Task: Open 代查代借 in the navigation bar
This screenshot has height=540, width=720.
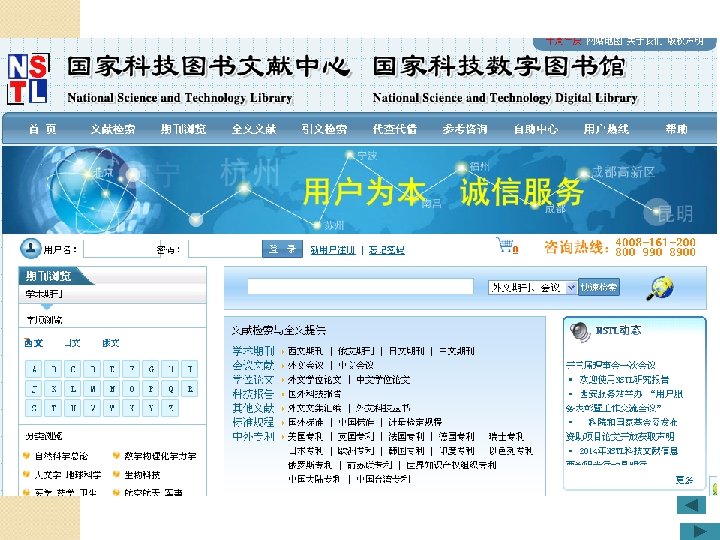Action: coord(394,129)
